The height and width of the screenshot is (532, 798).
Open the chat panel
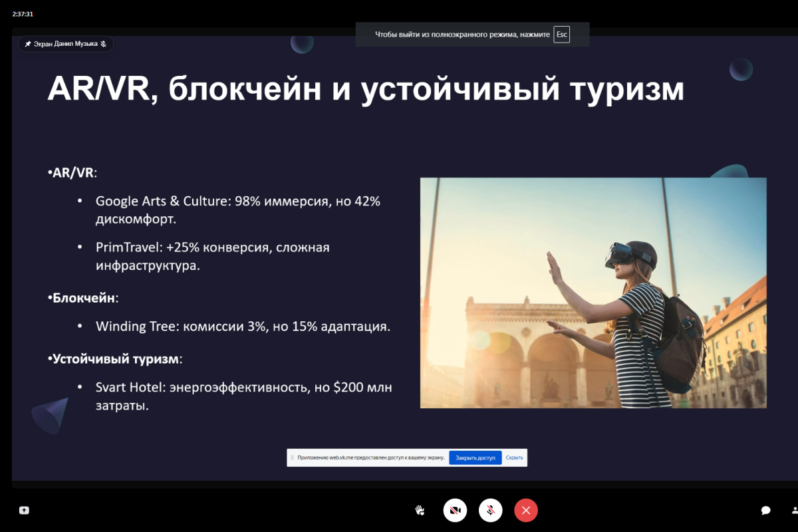pyautogui.click(x=766, y=510)
